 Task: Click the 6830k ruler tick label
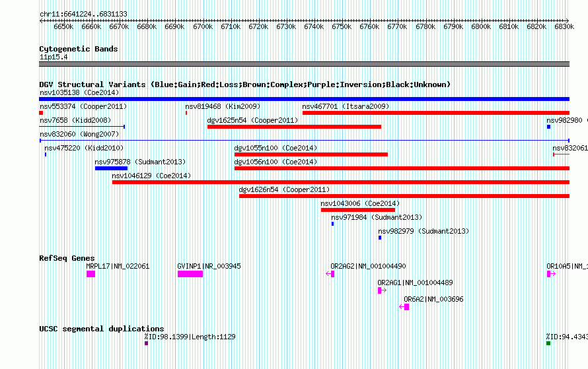coord(564,27)
